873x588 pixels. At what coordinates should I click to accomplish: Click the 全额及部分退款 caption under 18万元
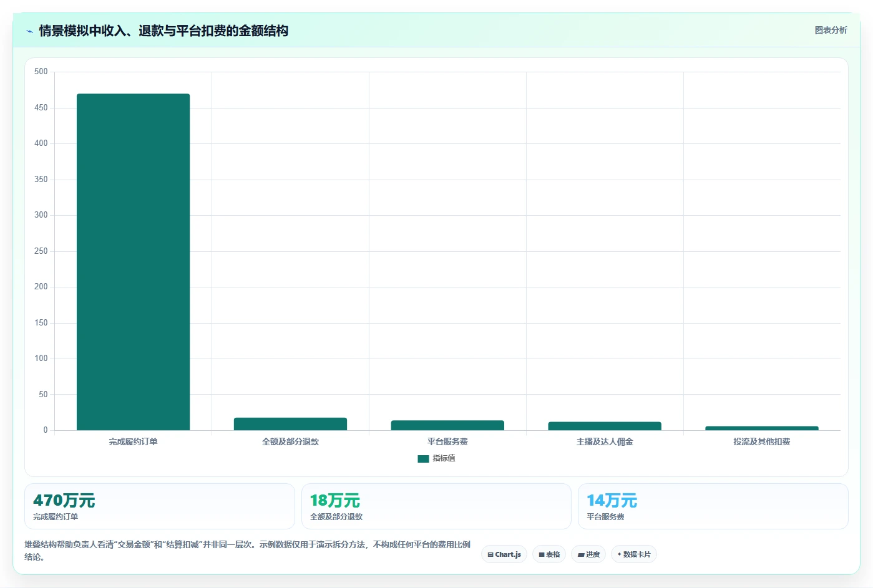[336, 517]
